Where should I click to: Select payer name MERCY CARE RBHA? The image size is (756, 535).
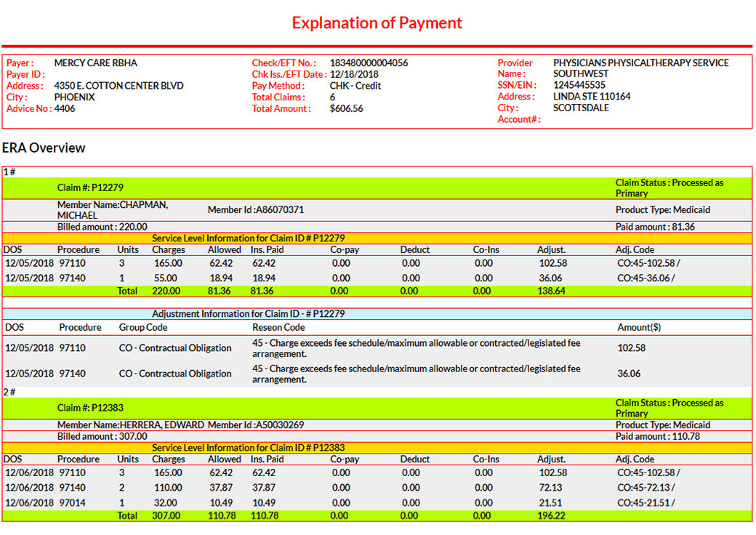pyautogui.click(x=95, y=63)
